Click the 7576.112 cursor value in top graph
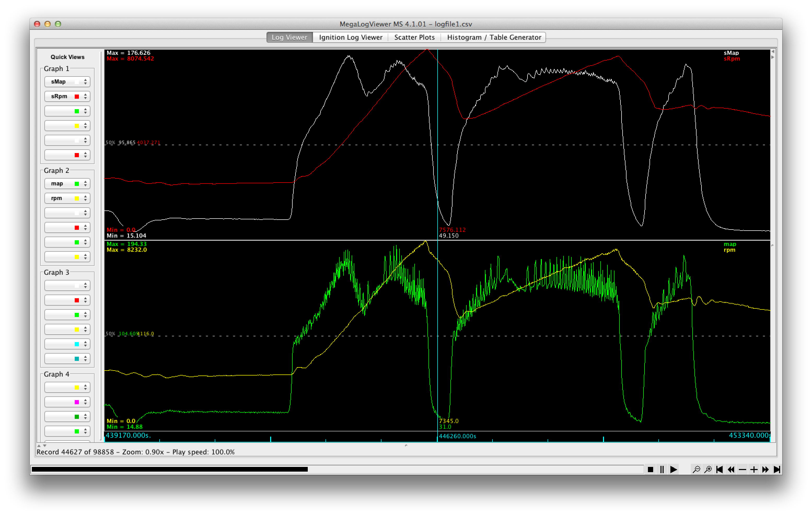 pyautogui.click(x=452, y=230)
